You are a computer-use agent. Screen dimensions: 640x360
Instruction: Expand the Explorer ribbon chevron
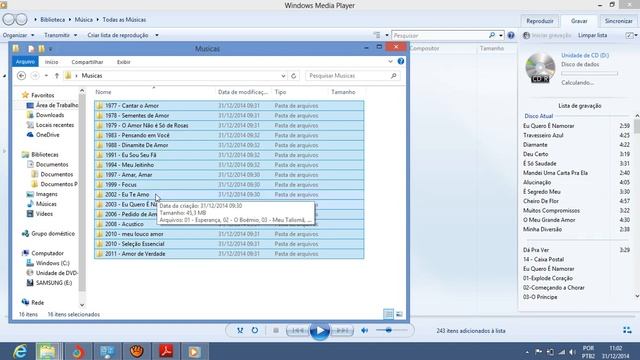pyautogui.click(x=390, y=62)
